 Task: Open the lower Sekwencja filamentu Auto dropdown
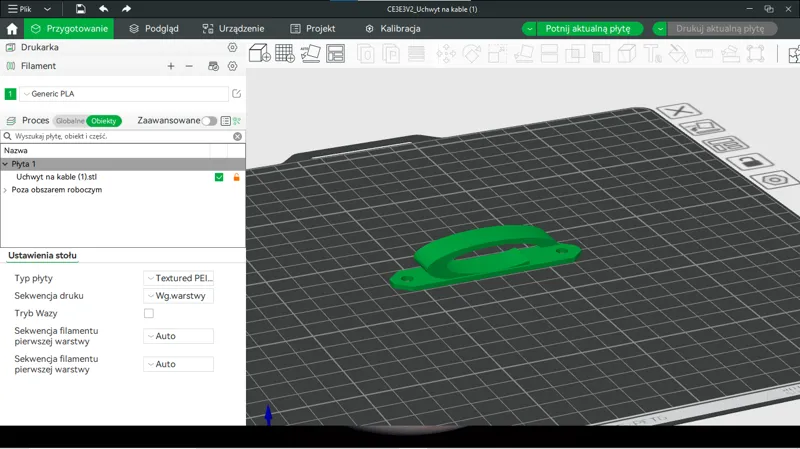pyautogui.click(x=178, y=364)
